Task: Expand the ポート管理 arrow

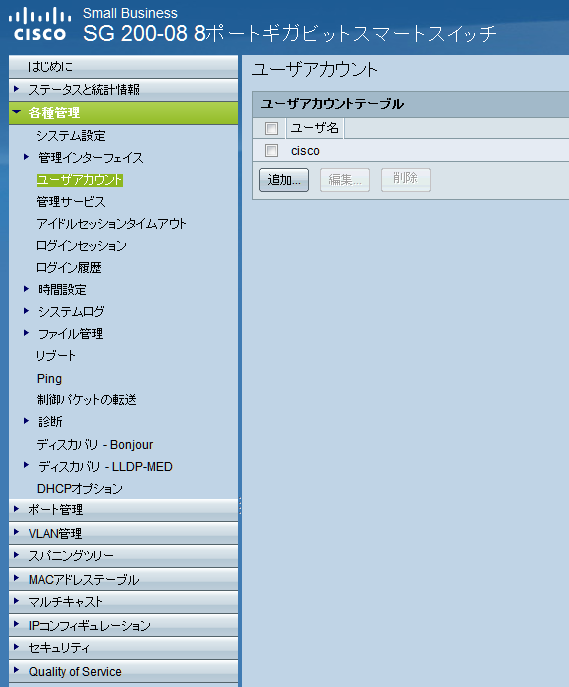Action: pyautogui.click(x=17, y=509)
